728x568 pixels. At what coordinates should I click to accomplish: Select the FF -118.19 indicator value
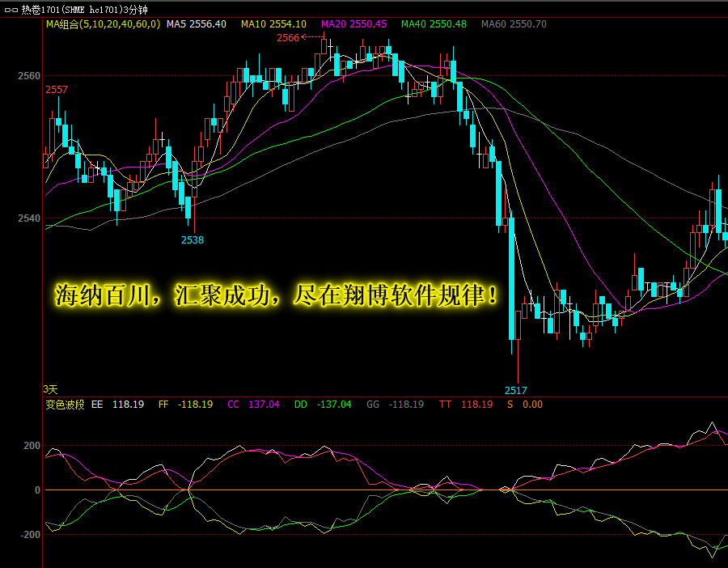point(186,405)
